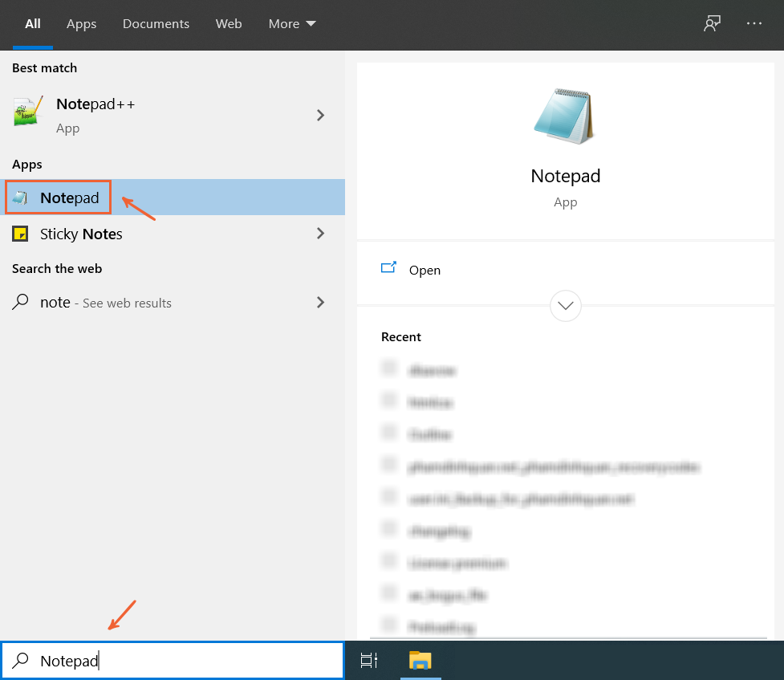
Task: Click the small Notepad icon in Apps list
Action: [21, 197]
